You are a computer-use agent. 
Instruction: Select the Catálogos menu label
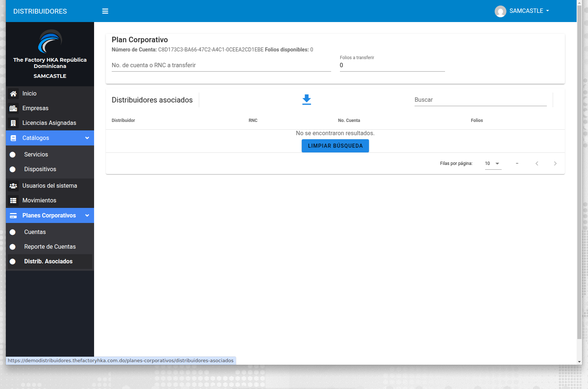click(x=36, y=138)
